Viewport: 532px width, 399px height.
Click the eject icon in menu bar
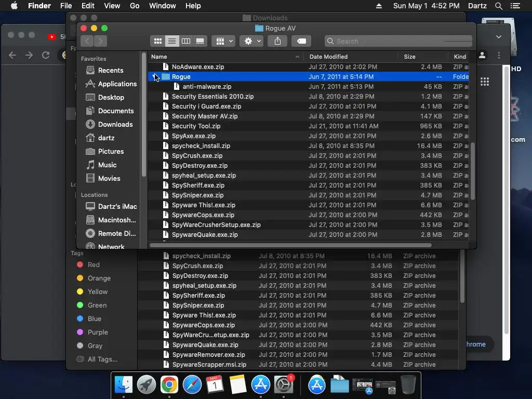[x=379, y=6]
